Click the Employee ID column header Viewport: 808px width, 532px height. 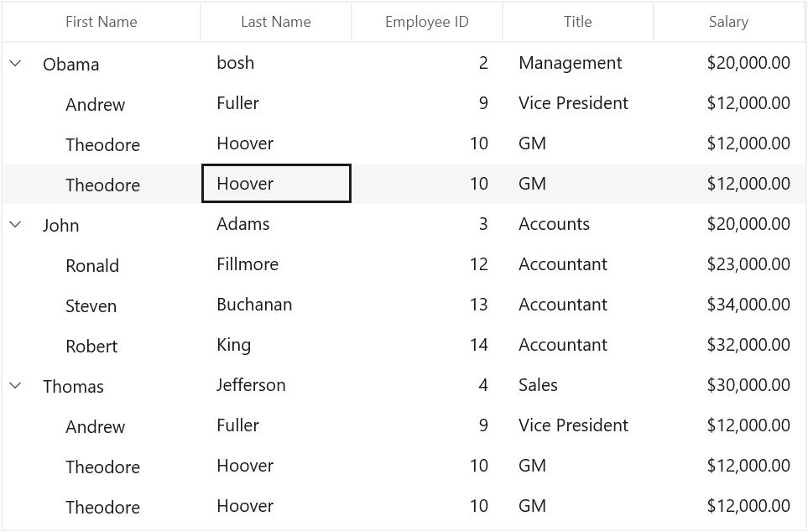[427, 22]
